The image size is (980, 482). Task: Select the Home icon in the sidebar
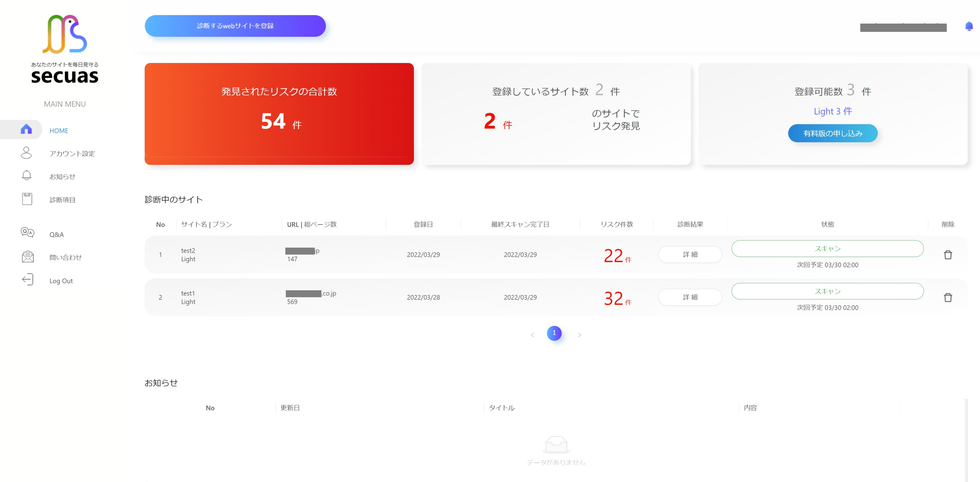26,130
